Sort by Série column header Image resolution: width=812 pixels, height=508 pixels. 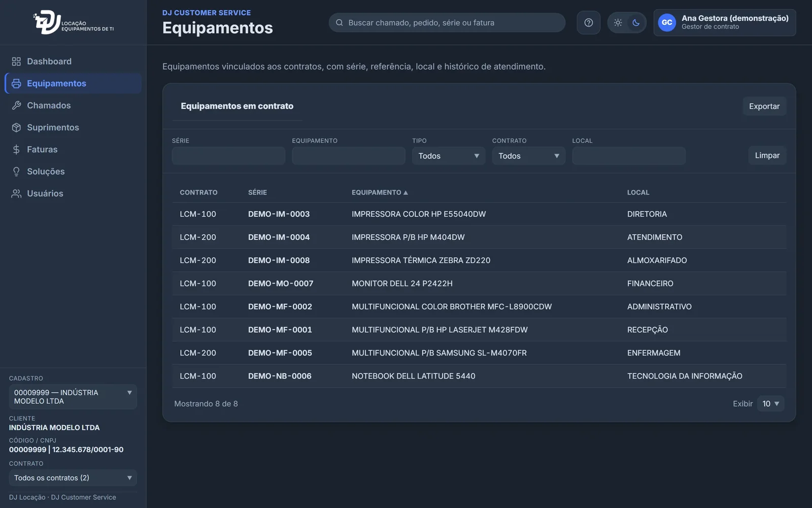coord(257,193)
